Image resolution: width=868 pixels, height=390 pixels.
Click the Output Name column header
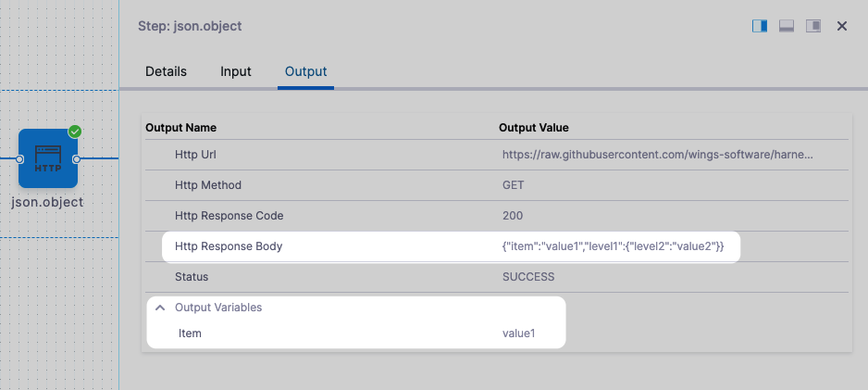[x=180, y=127]
